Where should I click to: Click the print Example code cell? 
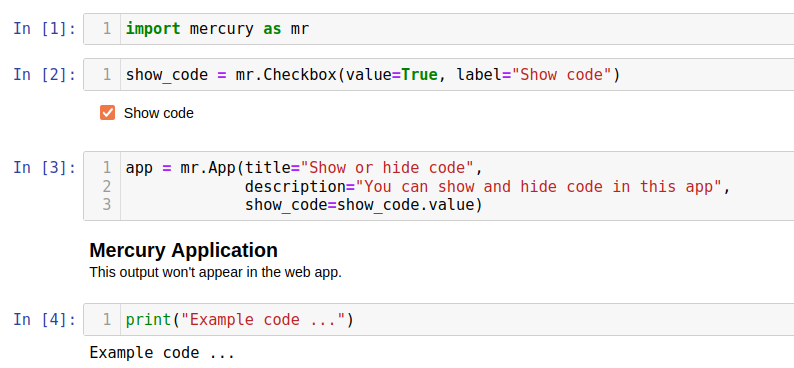439,319
